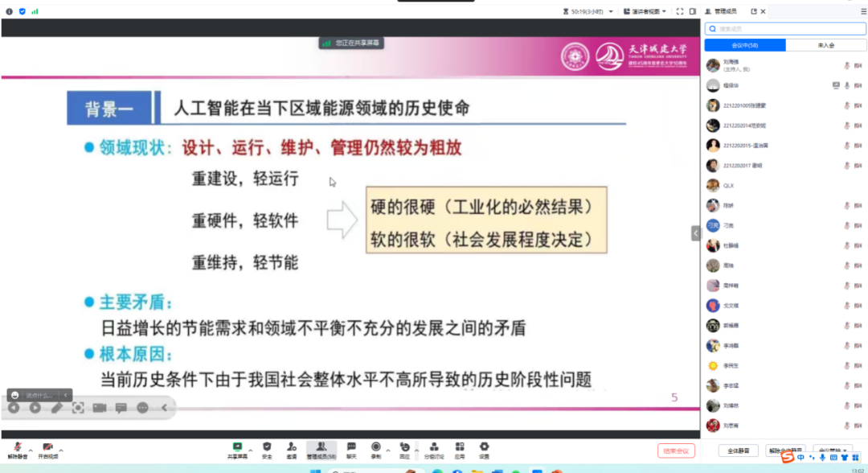Turn on camera with 开启视频 button
The width and height of the screenshot is (868, 473).
(47, 448)
